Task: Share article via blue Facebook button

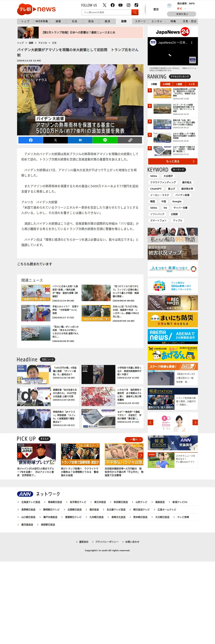Action: click(30, 140)
